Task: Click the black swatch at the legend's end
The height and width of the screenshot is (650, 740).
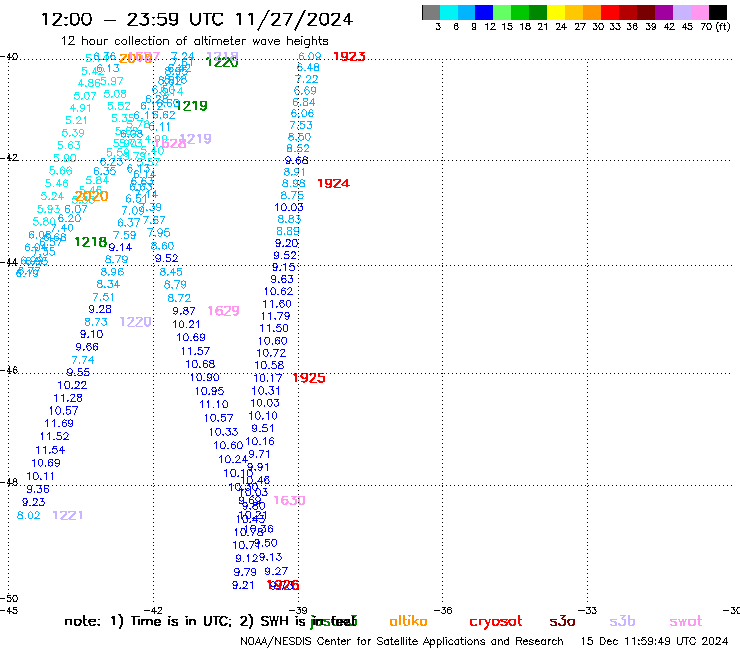Action: point(718,12)
